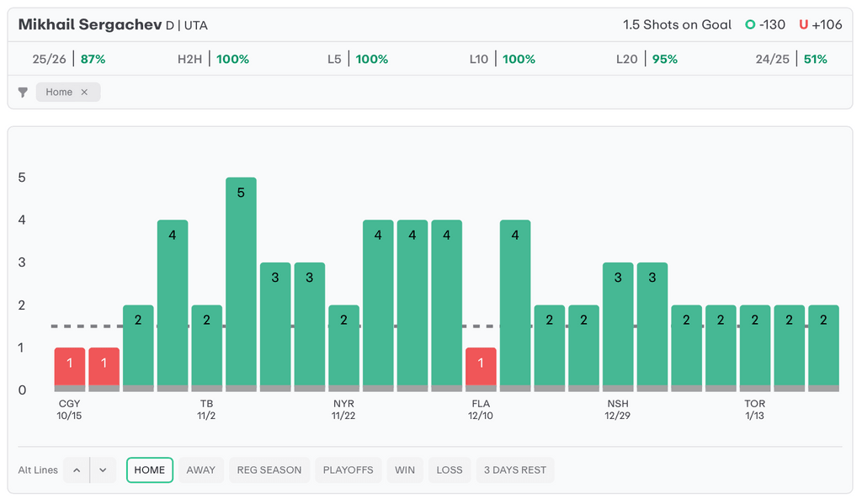The height and width of the screenshot is (504, 862).
Task: Enable the REG SEASON filter
Action: coord(269,470)
